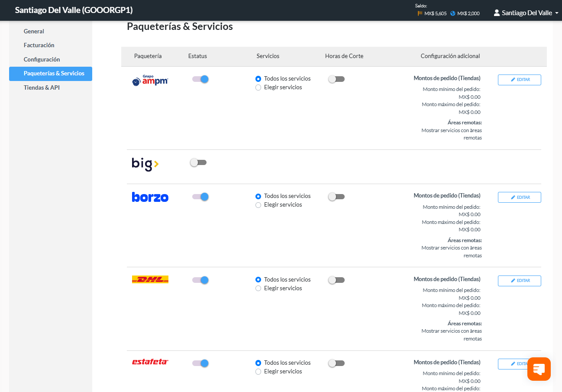This screenshot has width=562, height=392.
Task: Enable the big carrier Estatus toggle
Action: pos(198,162)
